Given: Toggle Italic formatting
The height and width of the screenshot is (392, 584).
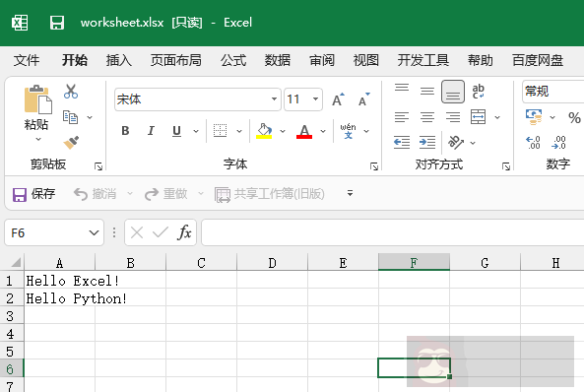Looking at the screenshot, I should [151, 131].
